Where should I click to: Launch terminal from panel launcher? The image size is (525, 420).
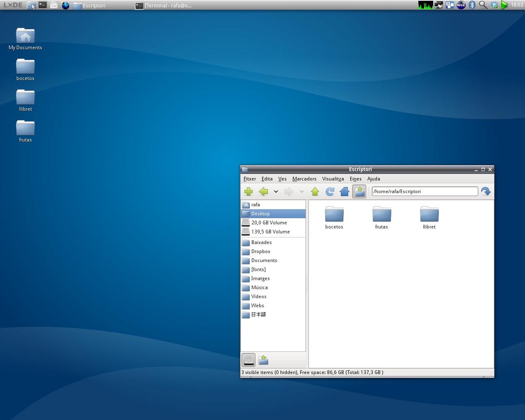pyautogui.click(x=43, y=5)
